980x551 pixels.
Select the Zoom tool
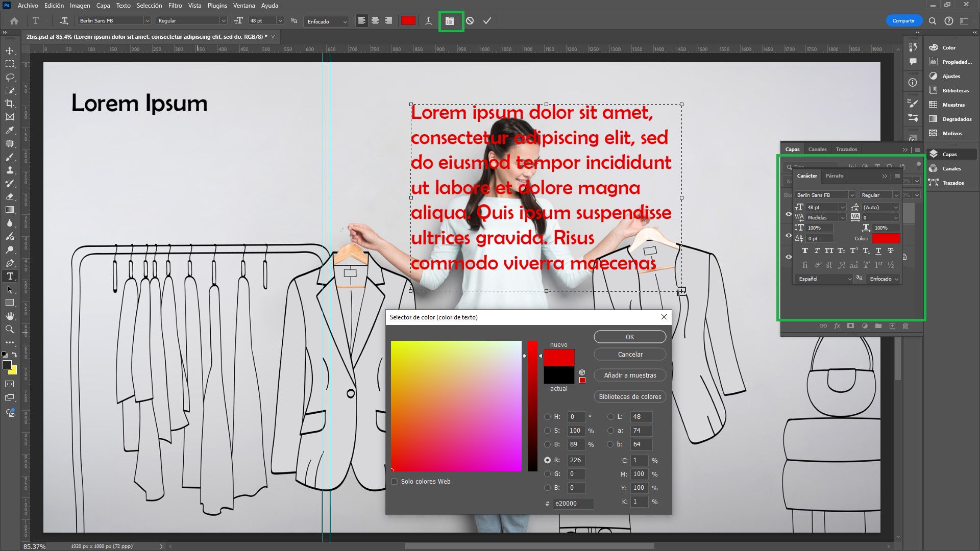click(10, 329)
